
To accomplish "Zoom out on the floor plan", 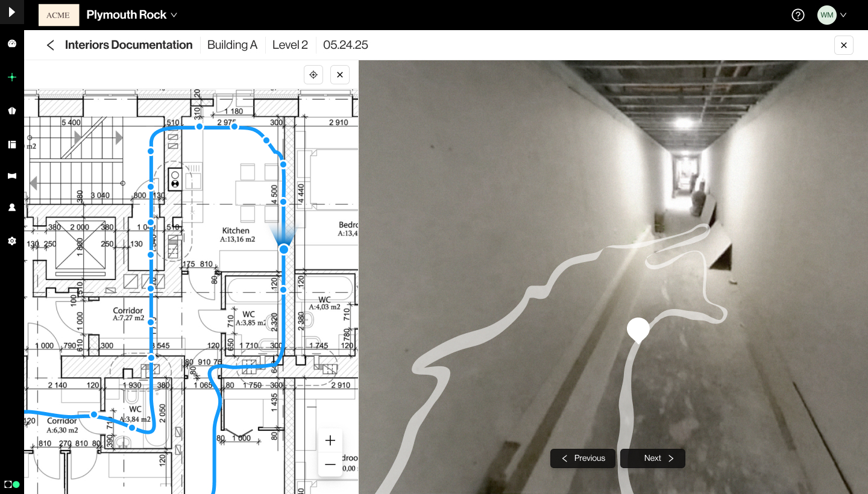I will [x=330, y=464].
